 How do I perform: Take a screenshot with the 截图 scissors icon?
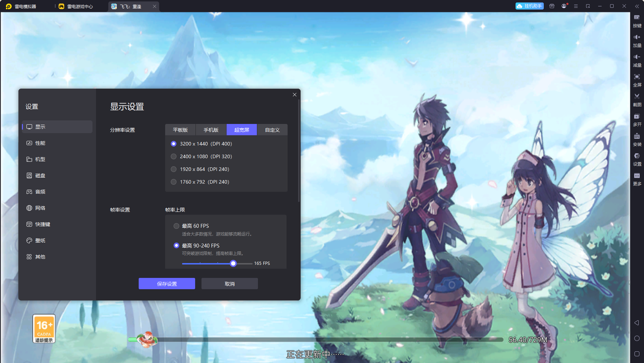637,99
